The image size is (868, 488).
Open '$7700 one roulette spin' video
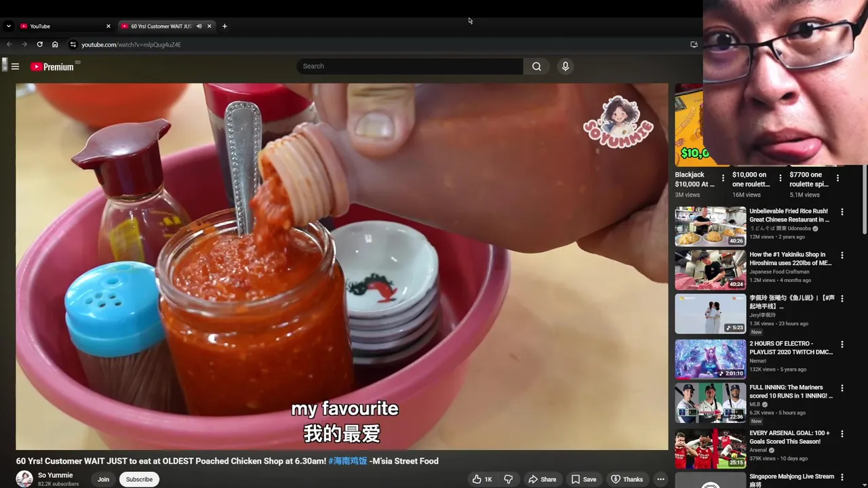(x=809, y=179)
